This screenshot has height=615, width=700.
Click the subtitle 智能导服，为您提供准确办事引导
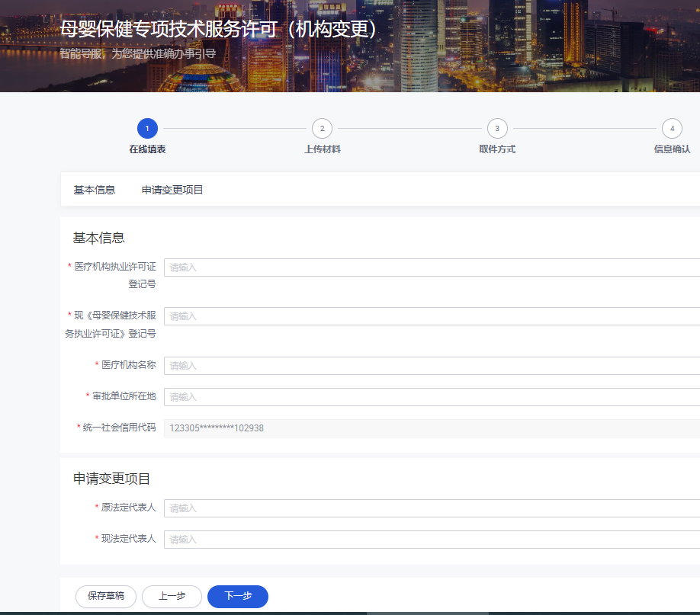pyautogui.click(x=138, y=53)
